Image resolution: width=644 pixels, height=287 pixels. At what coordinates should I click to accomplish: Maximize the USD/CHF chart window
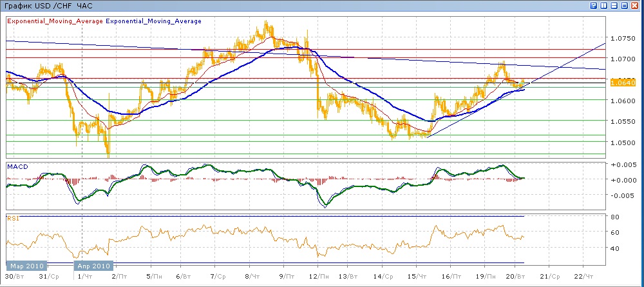pos(625,5)
